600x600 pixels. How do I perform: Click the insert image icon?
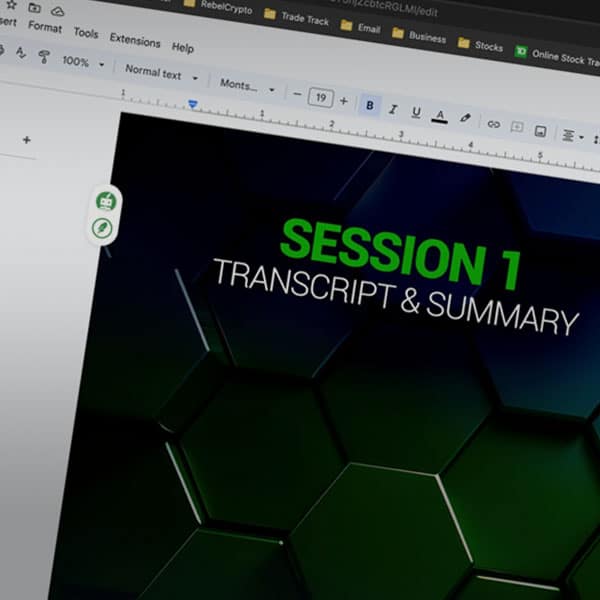tap(540, 130)
